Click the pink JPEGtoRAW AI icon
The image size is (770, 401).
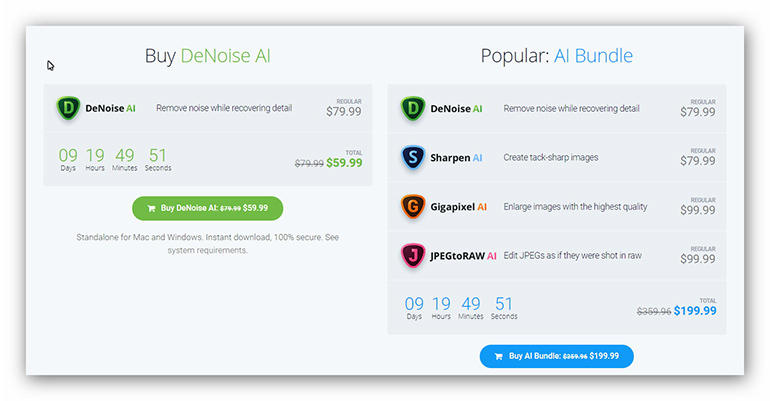[x=413, y=256]
